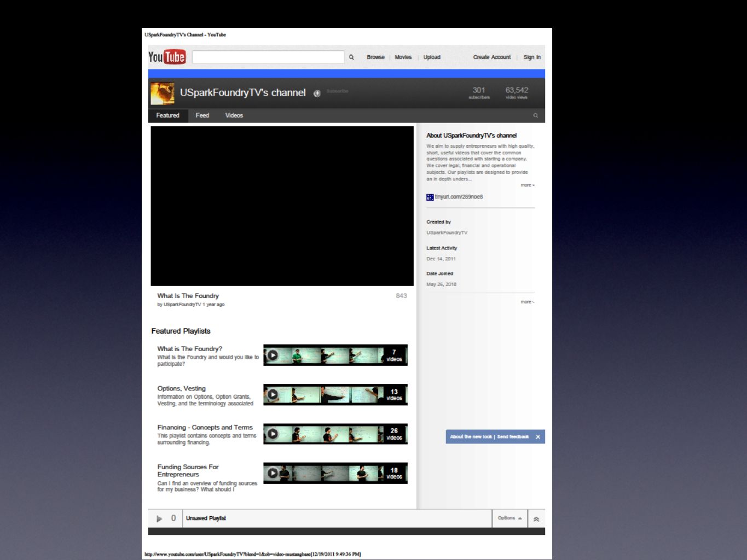Open the 'What Is The Foundry' video title
The width and height of the screenshot is (747, 560).
(x=188, y=296)
